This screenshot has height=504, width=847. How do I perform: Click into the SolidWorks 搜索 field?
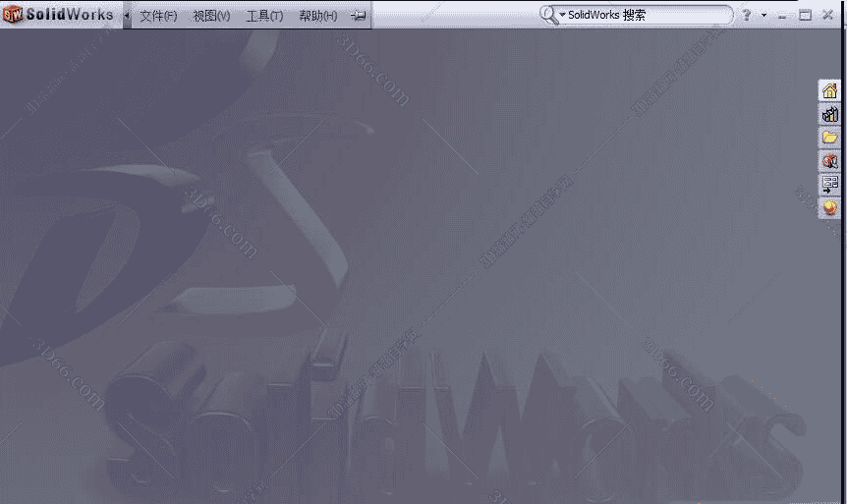pos(649,16)
